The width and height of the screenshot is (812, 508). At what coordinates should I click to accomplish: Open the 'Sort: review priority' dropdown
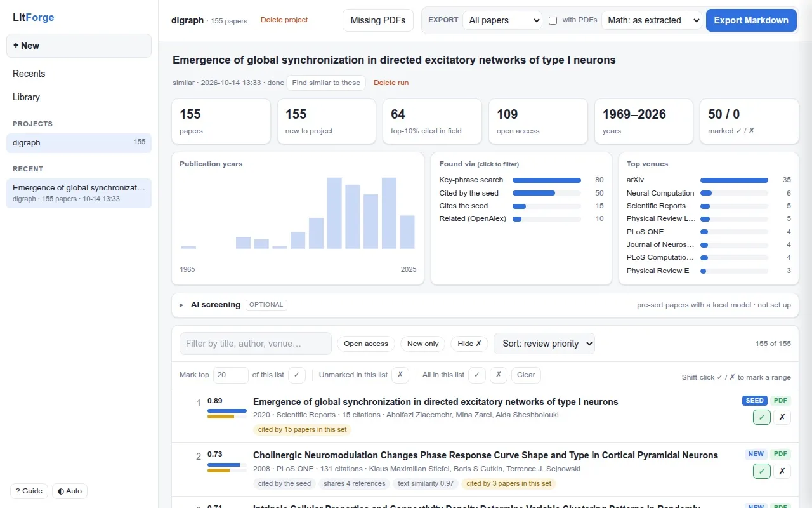point(544,344)
